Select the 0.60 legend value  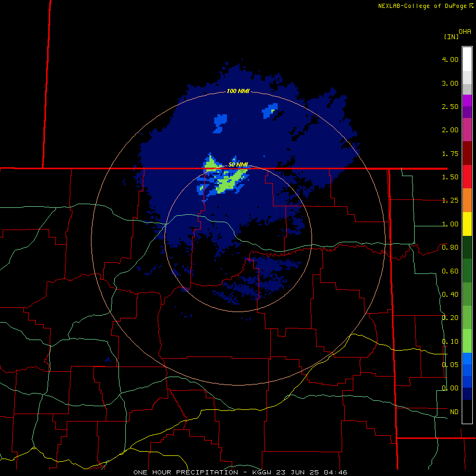point(450,271)
